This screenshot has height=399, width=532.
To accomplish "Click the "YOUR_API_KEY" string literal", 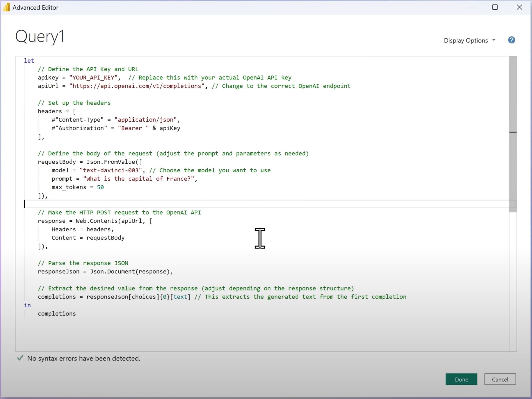I will pos(93,78).
